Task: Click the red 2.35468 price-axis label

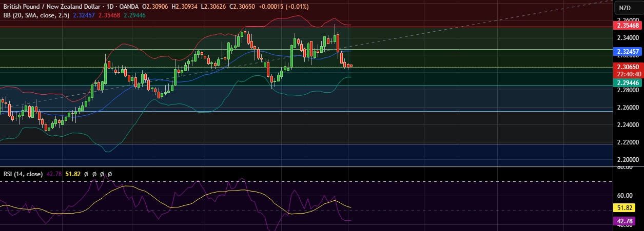Action: (x=628, y=25)
